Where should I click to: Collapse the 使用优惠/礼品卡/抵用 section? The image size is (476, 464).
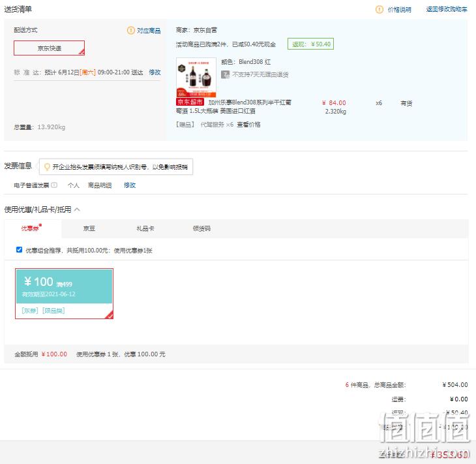(77, 209)
